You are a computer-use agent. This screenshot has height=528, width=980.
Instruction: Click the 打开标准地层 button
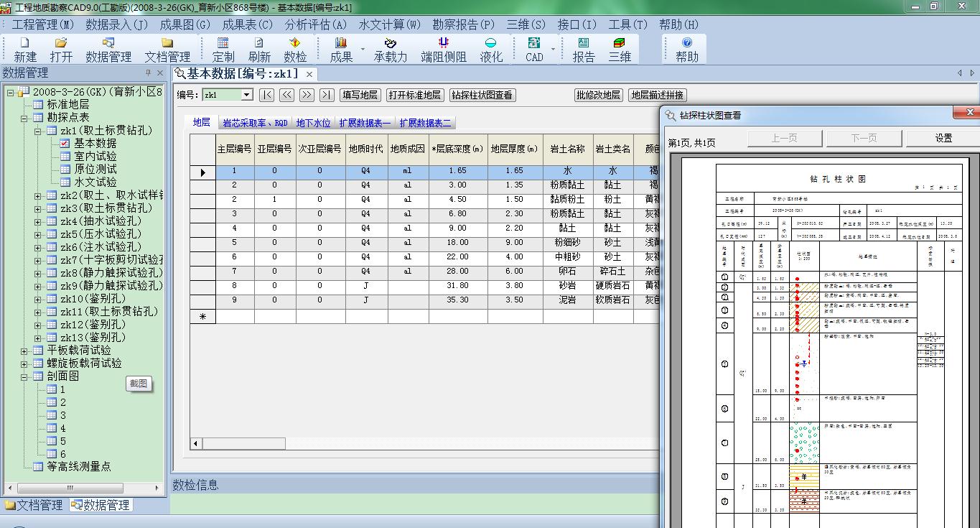tap(414, 95)
